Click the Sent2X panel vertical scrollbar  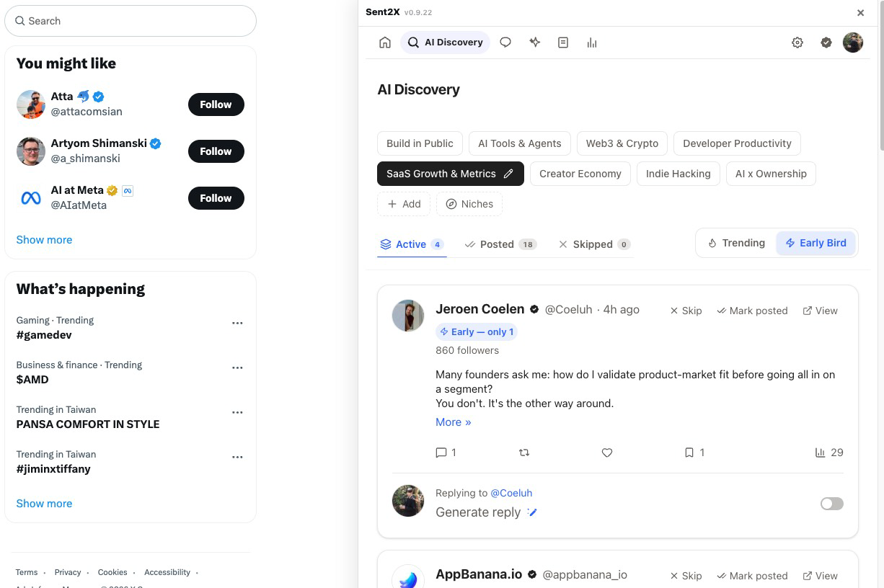click(x=881, y=76)
